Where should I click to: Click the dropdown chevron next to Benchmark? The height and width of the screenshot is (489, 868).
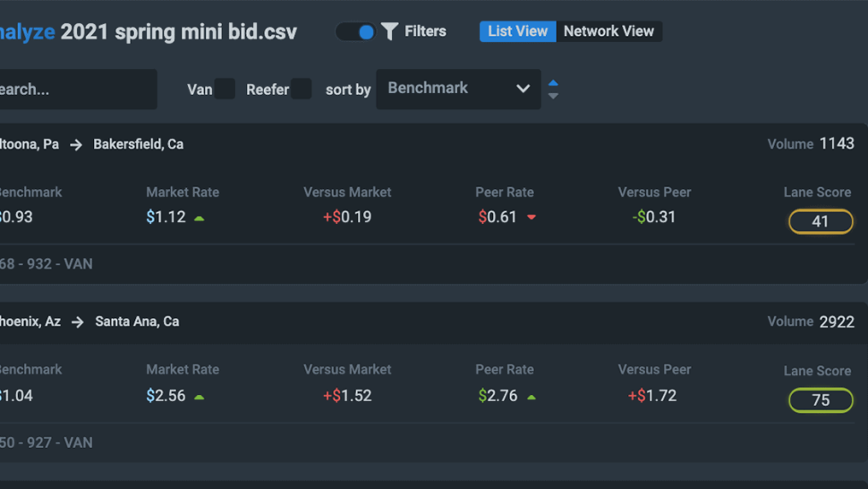(523, 89)
